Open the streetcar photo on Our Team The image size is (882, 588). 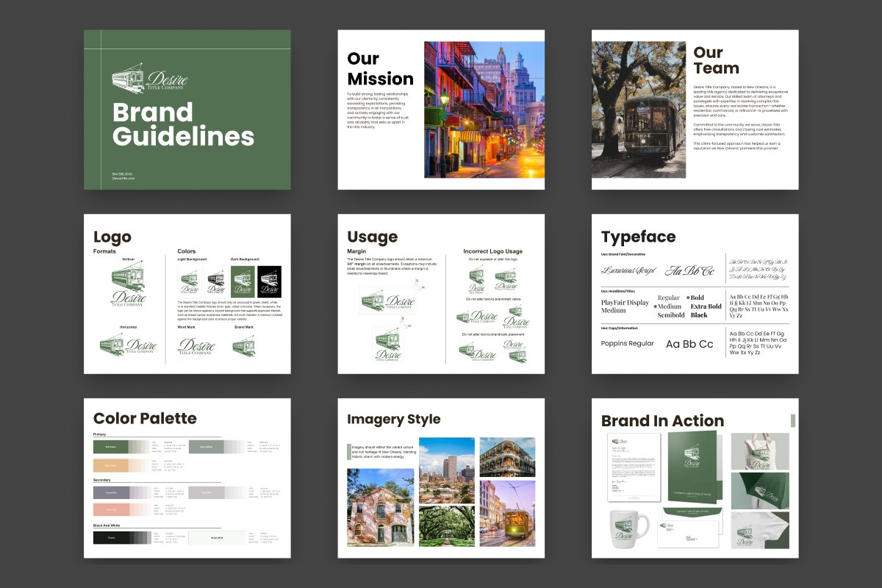click(x=639, y=110)
